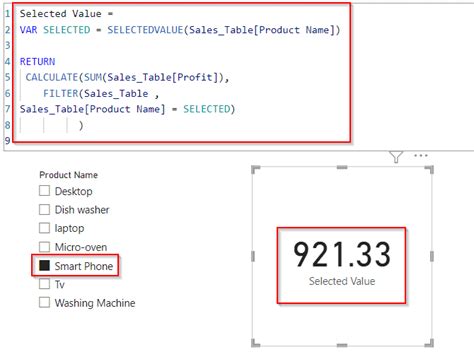Click the FILTER function in line 6
Image resolution: width=474 pixels, height=364 pixels.
[x=61, y=93]
